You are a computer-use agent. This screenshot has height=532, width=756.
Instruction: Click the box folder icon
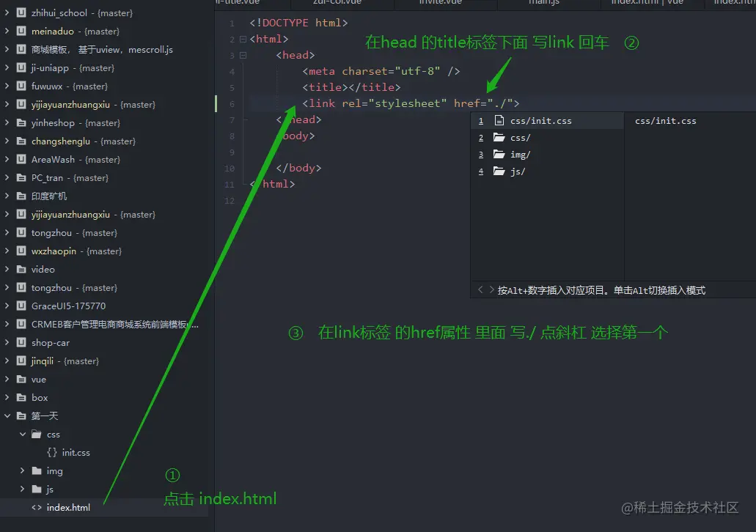(21, 397)
